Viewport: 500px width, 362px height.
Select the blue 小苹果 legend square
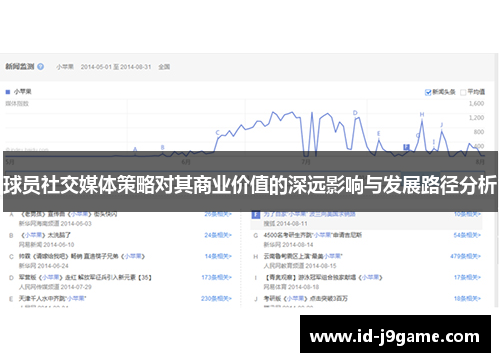[x=8, y=92]
